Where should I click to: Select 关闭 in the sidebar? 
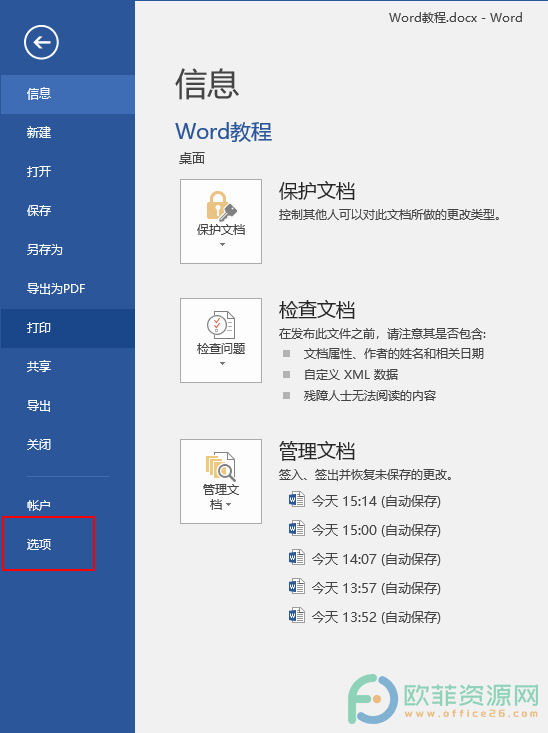point(68,445)
